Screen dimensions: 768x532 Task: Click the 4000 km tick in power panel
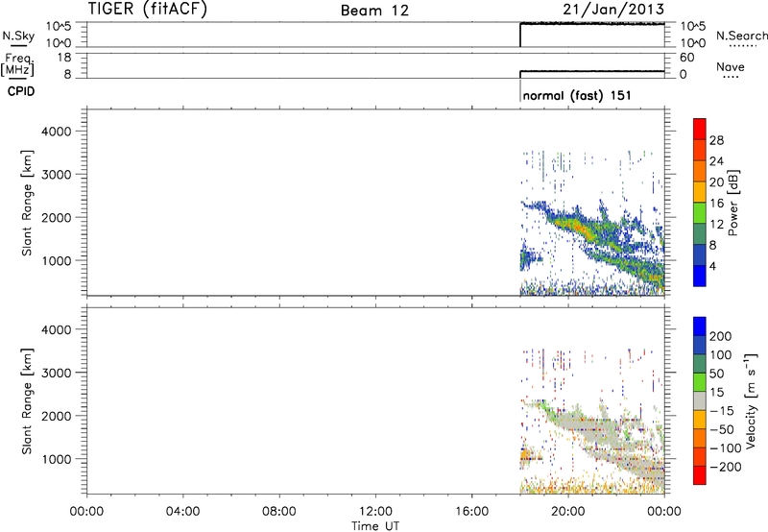(57, 132)
